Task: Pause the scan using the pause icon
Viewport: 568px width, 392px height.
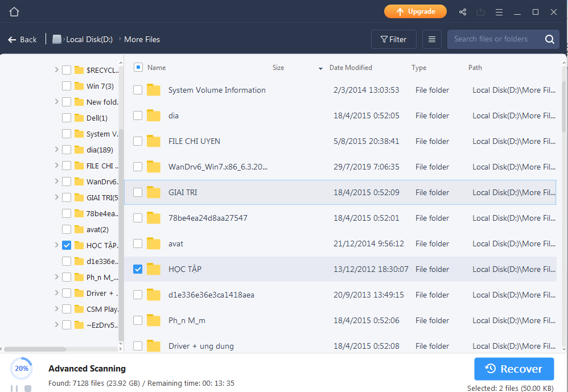Action: point(15,388)
